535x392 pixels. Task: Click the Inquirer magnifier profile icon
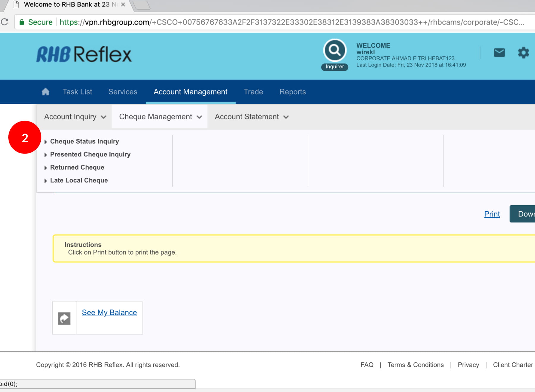point(335,50)
